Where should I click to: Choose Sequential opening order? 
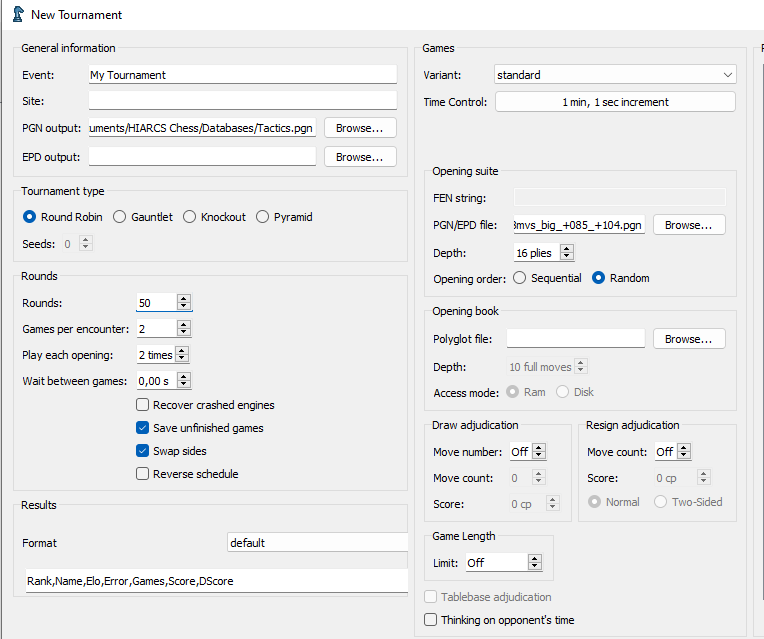click(519, 278)
